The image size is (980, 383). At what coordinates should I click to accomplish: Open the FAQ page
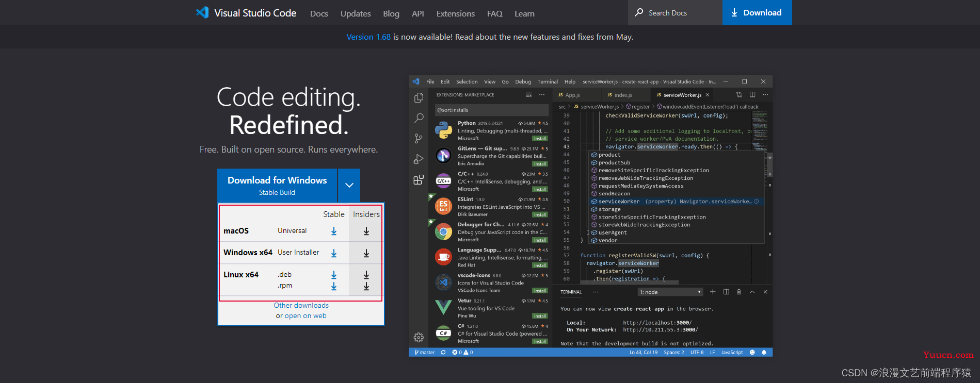(495, 14)
